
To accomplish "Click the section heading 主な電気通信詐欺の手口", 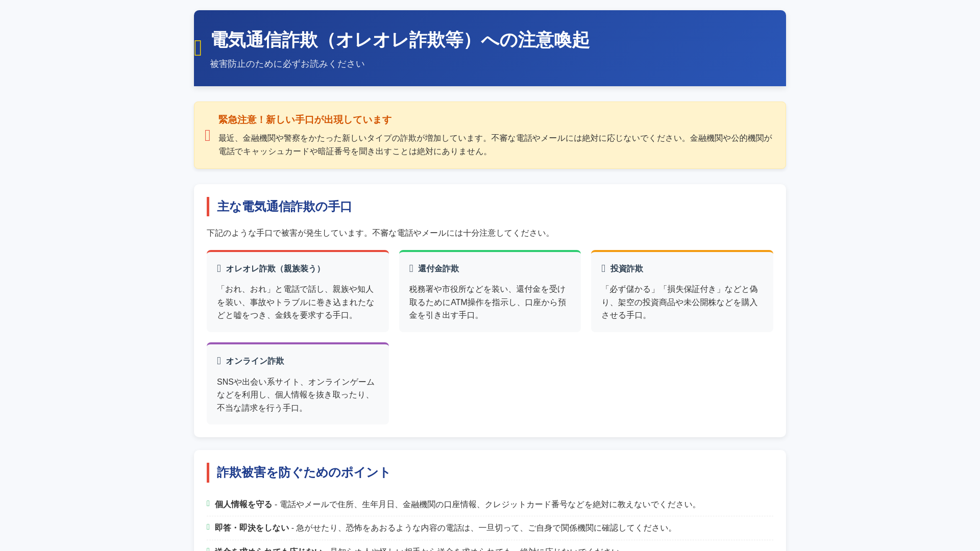I will click(284, 207).
